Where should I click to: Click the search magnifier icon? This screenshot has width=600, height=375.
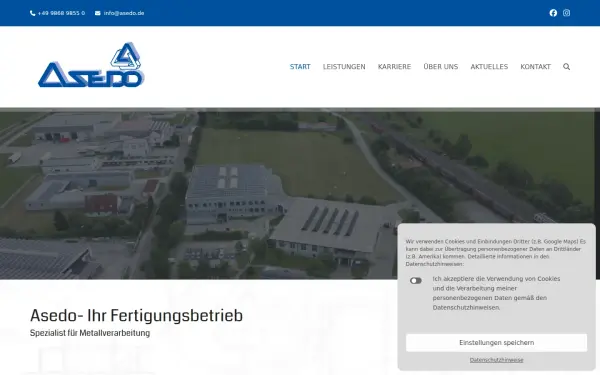[566, 67]
